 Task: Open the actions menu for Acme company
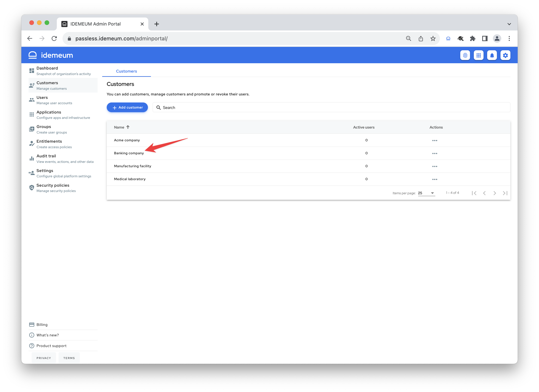(x=435, y=140)
